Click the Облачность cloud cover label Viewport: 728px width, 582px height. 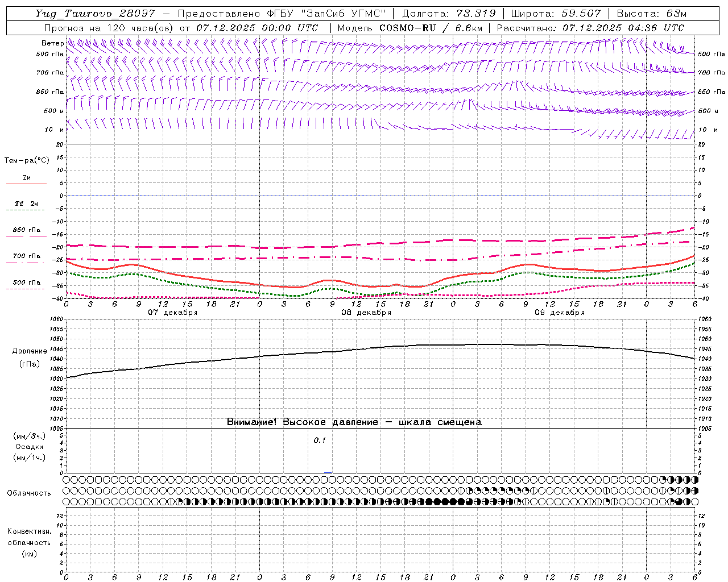29,493
